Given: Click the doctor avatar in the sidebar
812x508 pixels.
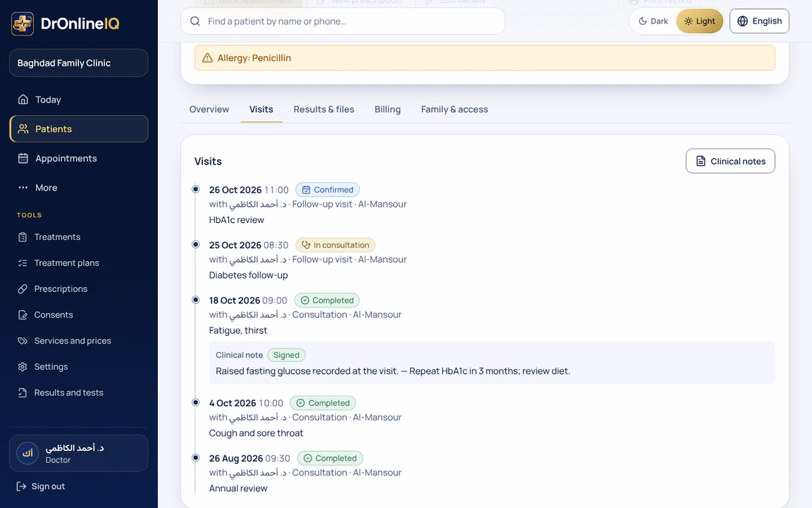Looking at the screenshot, I should coord(27,453).
